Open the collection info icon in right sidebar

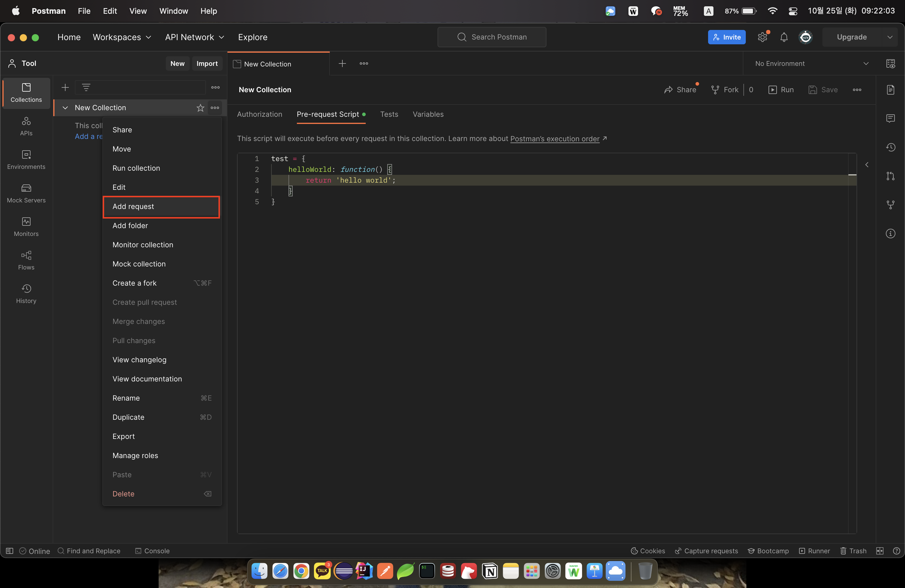[890, 234]
